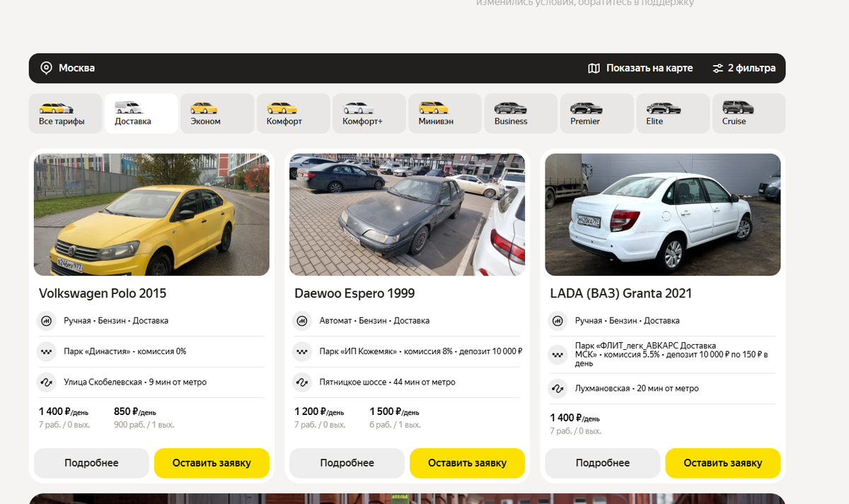Select the Доставка tariff tab

click(x=141, y=113)
